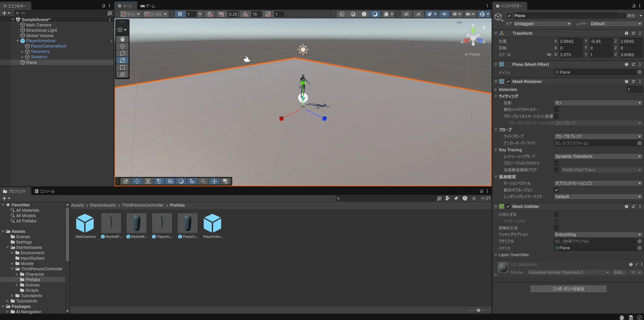Uncheck the Plane object active checkbox

tap(509, 16)
